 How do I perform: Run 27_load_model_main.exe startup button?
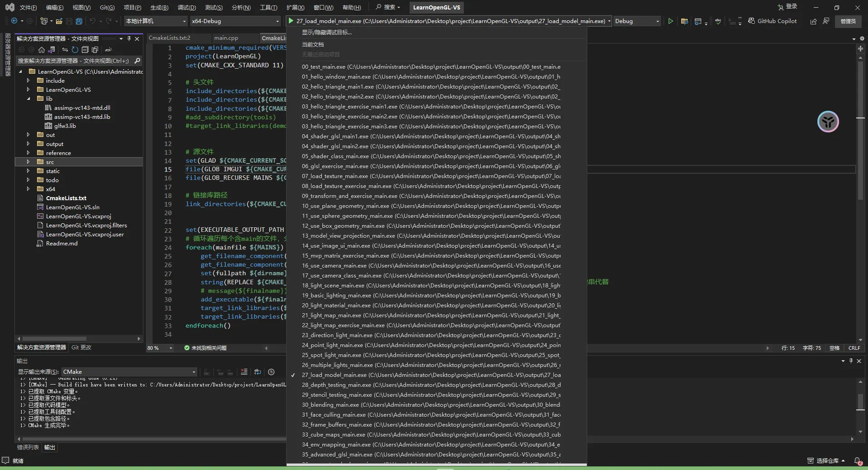tap(448, 21)
